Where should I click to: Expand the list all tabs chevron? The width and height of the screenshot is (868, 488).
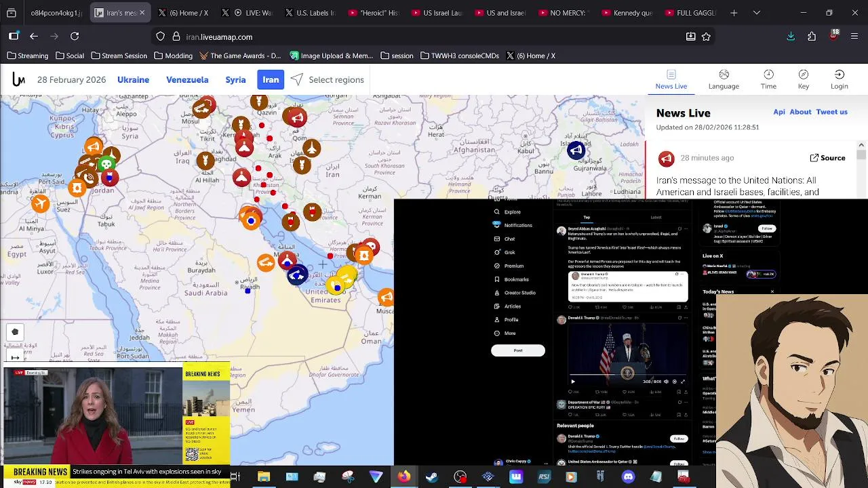pos(757,13)
